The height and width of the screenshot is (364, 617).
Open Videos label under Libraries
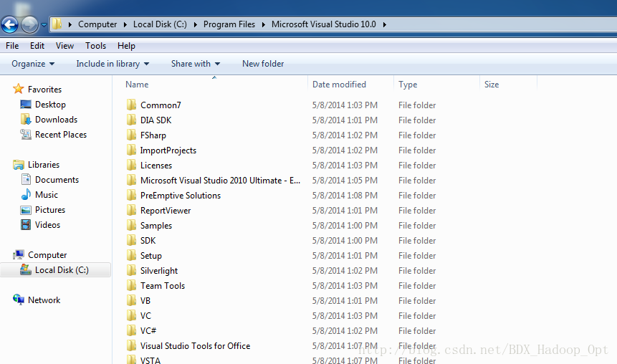click(47, 225)
